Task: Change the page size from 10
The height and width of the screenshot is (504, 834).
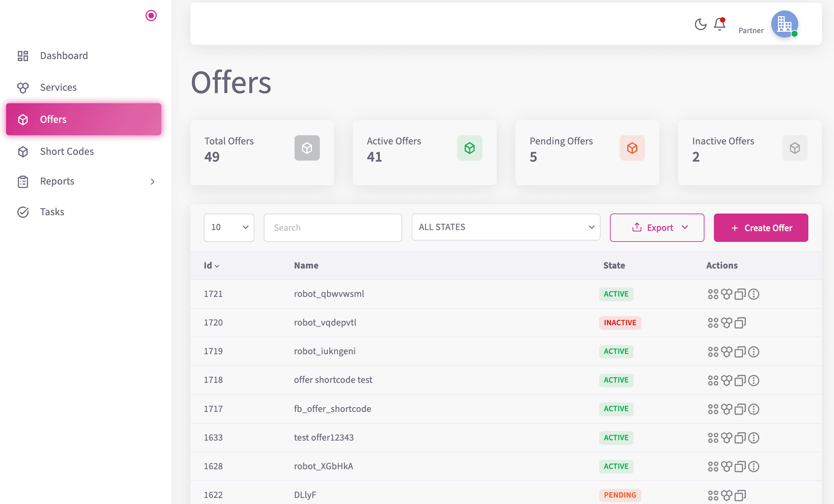Action: [x=229, y=227]
